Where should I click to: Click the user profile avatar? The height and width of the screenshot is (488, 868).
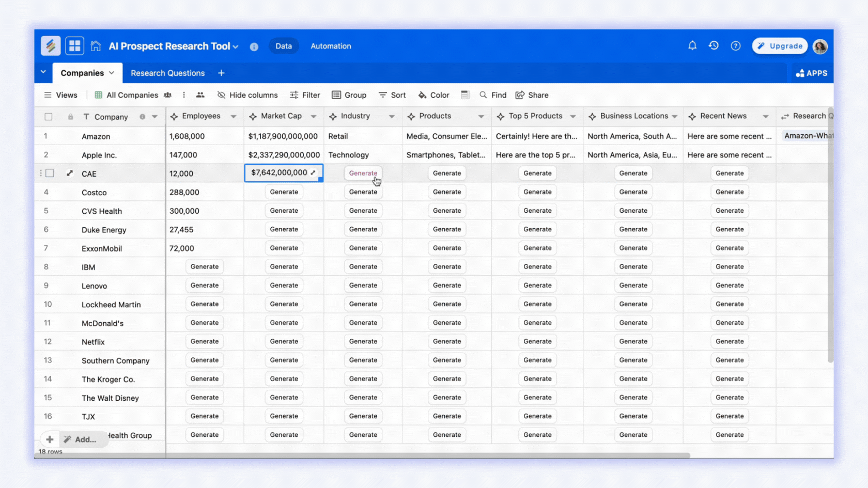(x=820, y=46)
